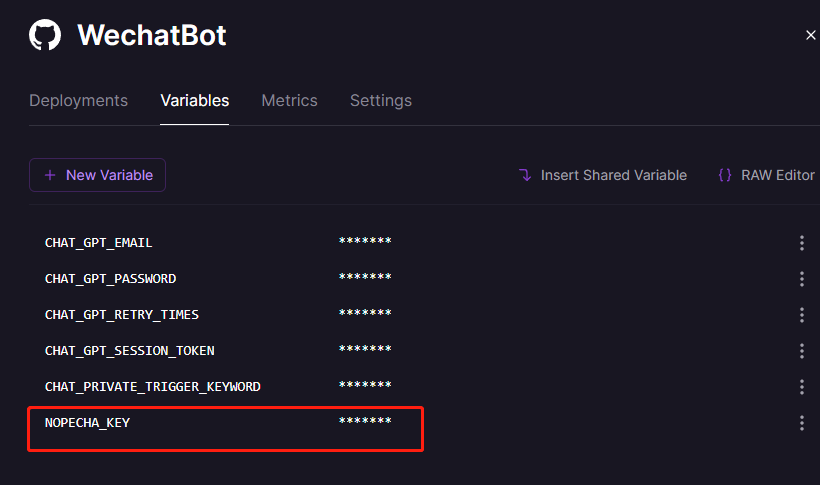Open the three-dot menu for CHAT_PRIVATE_TRIGGER_KEYWORD

click(x=802, y=387)
